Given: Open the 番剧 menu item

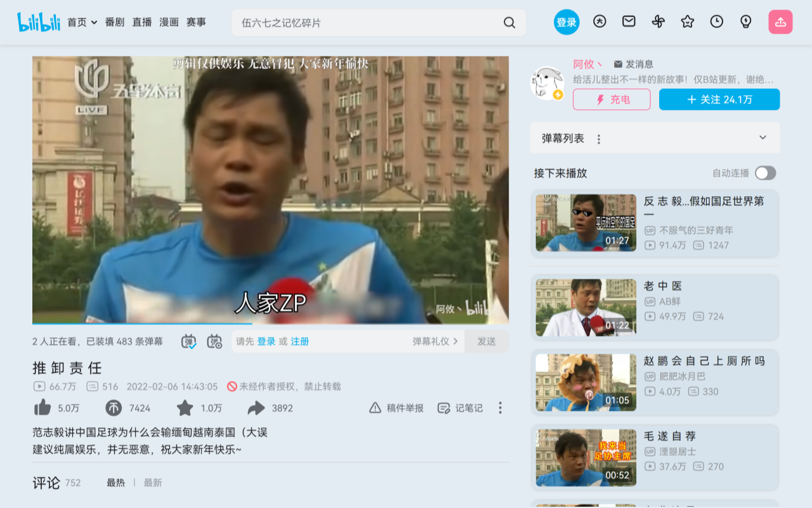Looking at the screenshot, I should (114, 21).
